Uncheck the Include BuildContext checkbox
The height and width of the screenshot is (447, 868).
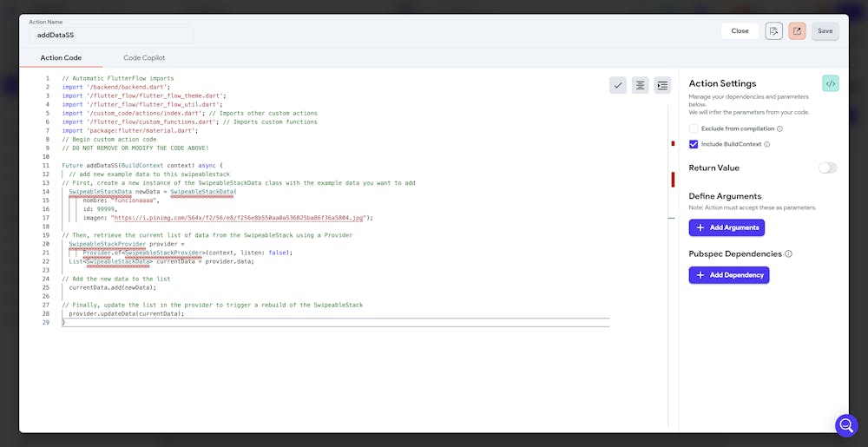(694, 144)
